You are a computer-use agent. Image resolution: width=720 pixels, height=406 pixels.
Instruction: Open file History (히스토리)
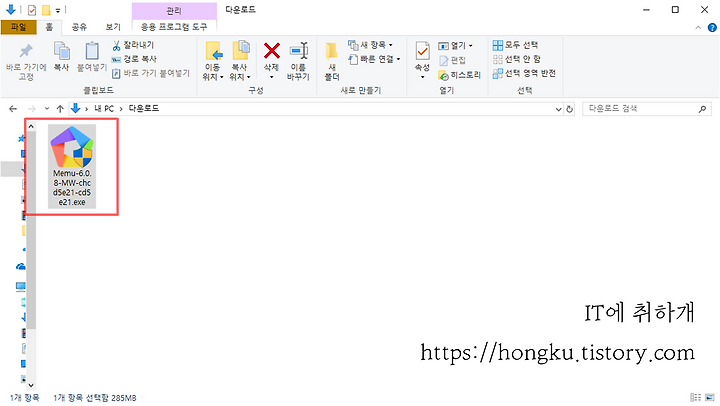(x=459, y=75)
